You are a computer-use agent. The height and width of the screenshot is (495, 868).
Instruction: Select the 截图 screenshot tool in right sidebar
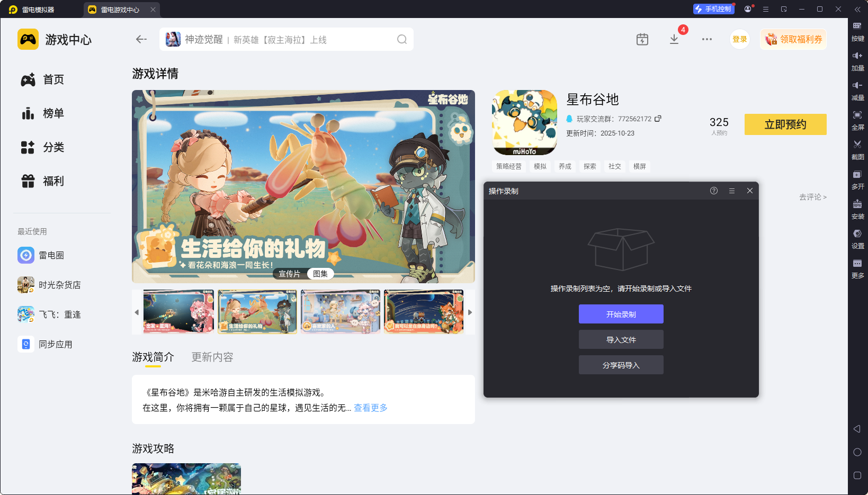click(858, 150)
